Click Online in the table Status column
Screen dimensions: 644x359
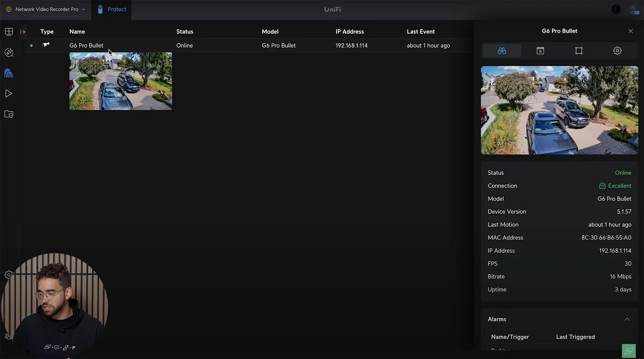(x=184, y=46)
